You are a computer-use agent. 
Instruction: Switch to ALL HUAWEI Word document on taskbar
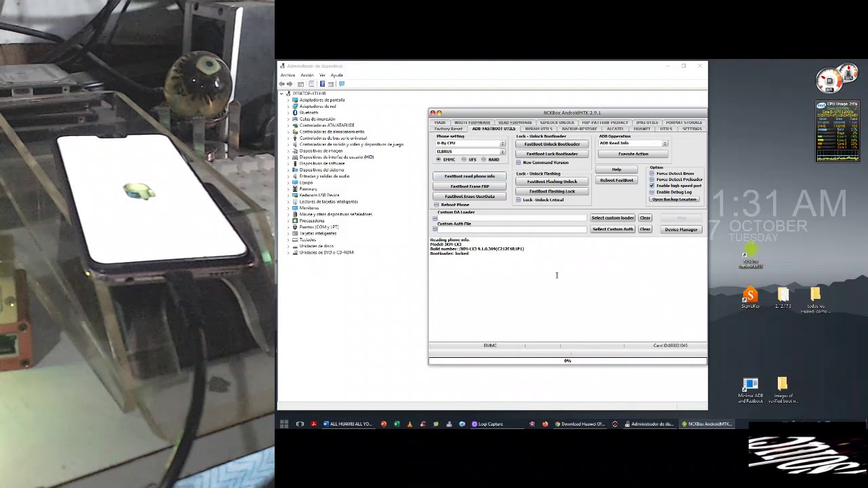click(348, 424)
